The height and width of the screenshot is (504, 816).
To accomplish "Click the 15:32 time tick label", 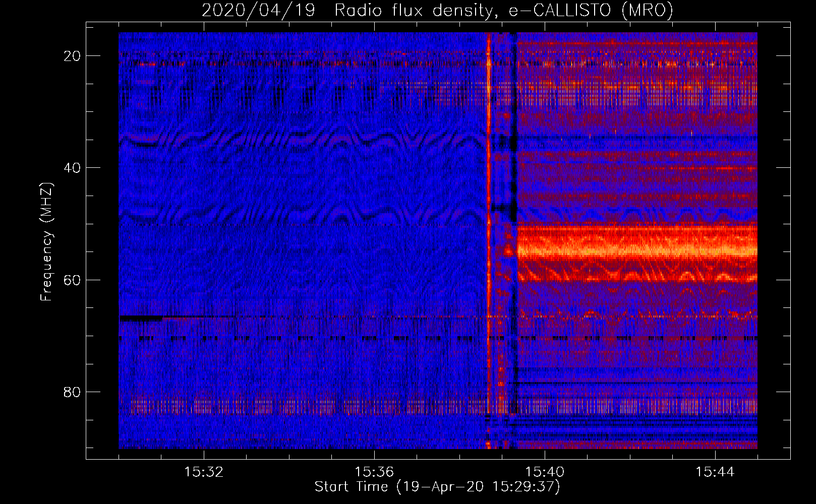I will [x=204, y=472].
